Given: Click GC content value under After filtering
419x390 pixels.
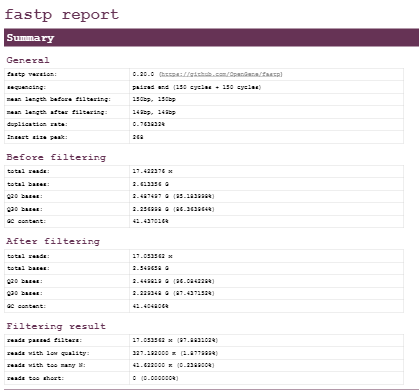Looking at the screenshot, I should 150,306.
